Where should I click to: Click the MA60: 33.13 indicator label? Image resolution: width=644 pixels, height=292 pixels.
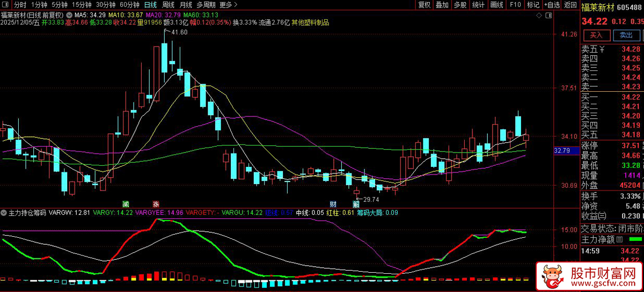pyautogui.click(x=201, y=14)
